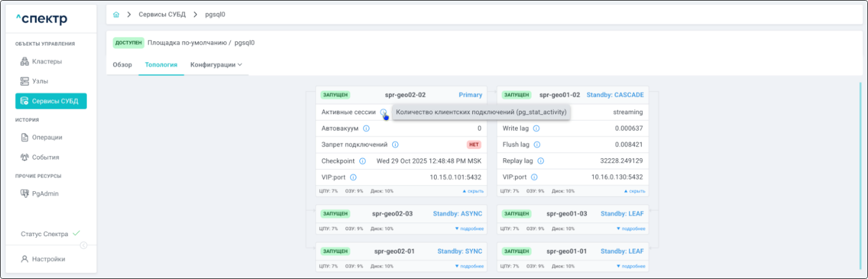Image resolution: width=868 pixels, height=279 pixels.
Task: Switch to the Обзор tab
Action: pos(122,65)
